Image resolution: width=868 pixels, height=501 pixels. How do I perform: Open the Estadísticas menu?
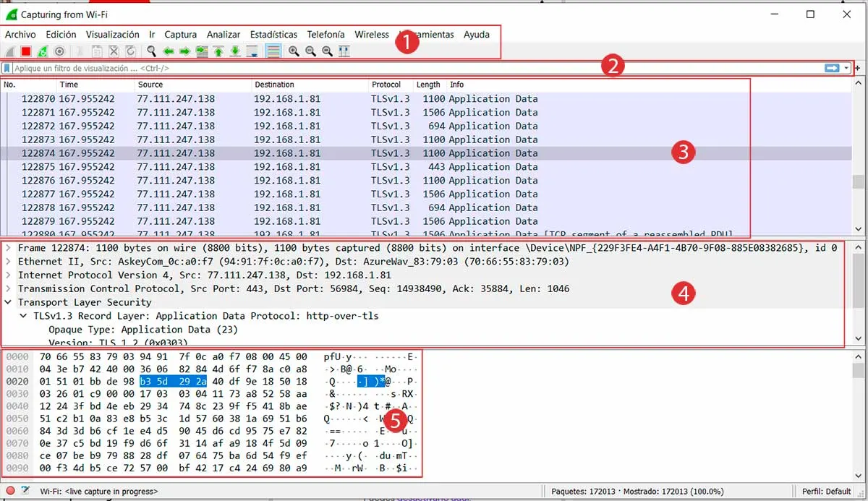pyautogui.click(x=273, y=34)
